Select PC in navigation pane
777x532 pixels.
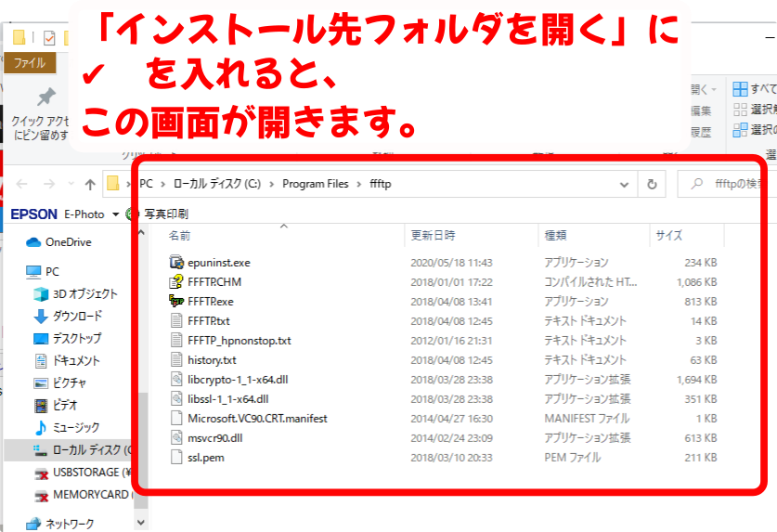[42, 272]
